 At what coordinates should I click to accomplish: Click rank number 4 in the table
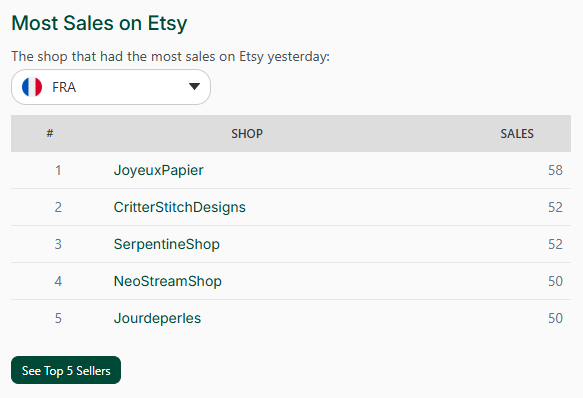pyautogui.click(x=58, y=281)
